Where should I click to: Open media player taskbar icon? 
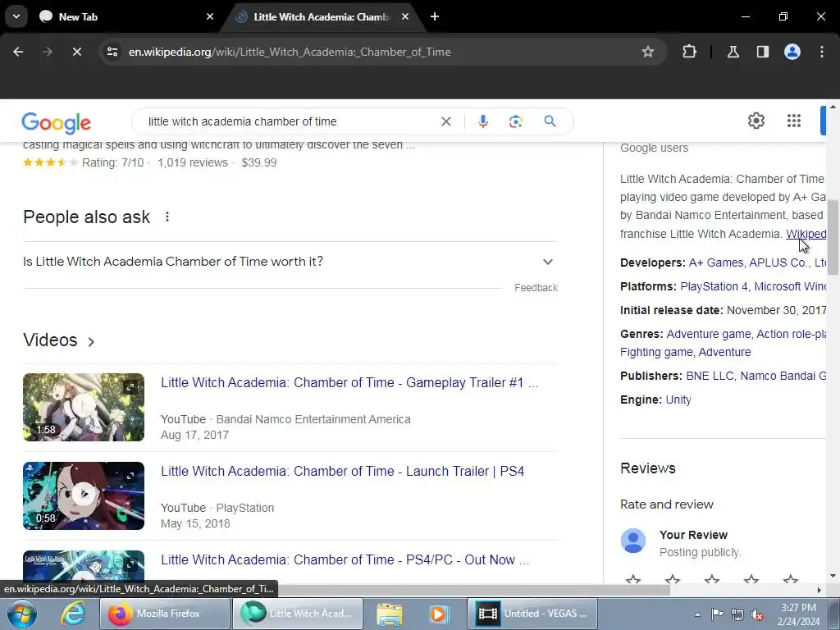[438, 614]
